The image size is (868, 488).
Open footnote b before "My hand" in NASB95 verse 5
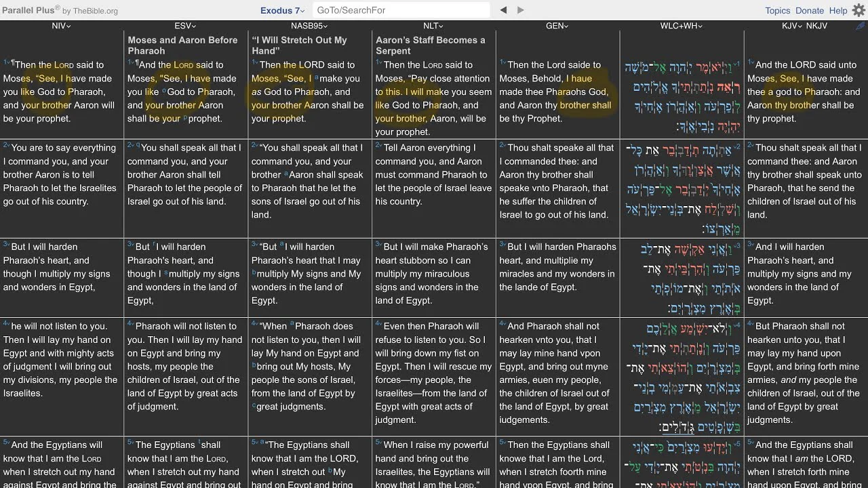tap(330, 470)
